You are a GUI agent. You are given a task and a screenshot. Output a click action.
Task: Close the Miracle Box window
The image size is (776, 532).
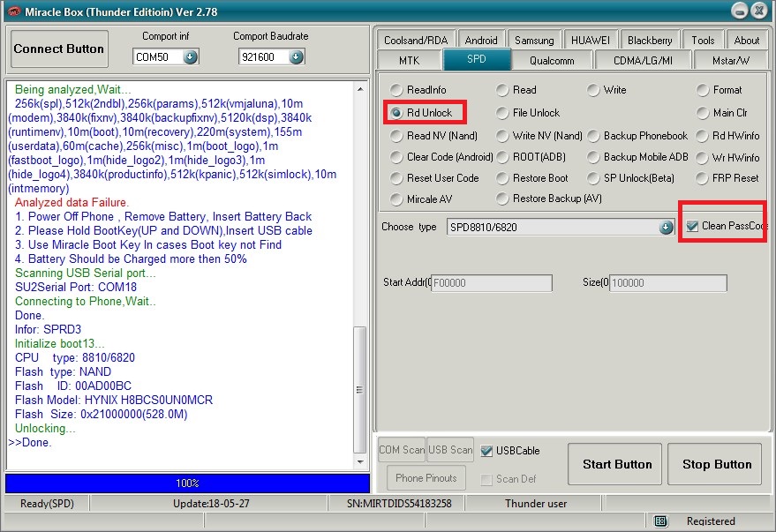tap(758, 11)
